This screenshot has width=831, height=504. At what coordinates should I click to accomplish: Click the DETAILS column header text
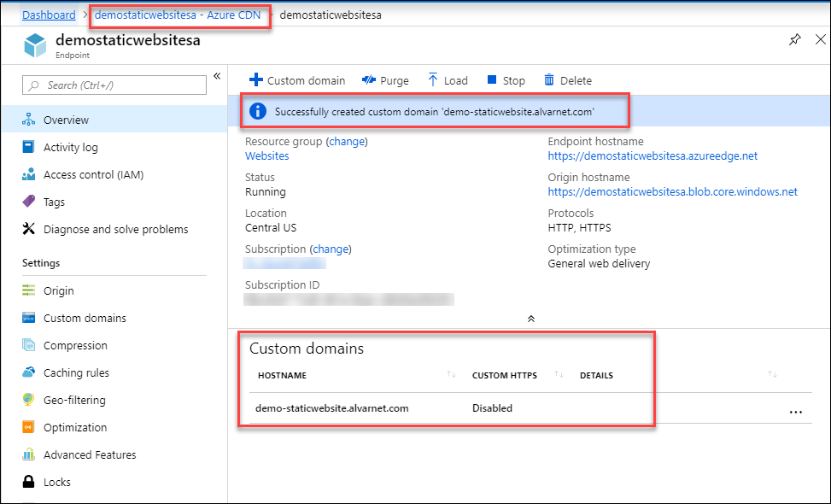596,375
